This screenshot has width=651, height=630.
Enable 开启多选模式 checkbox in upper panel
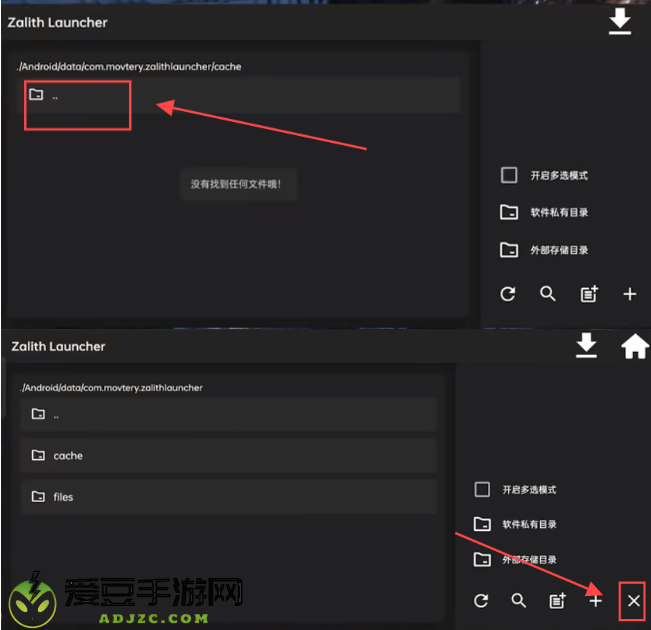[509, 175]
